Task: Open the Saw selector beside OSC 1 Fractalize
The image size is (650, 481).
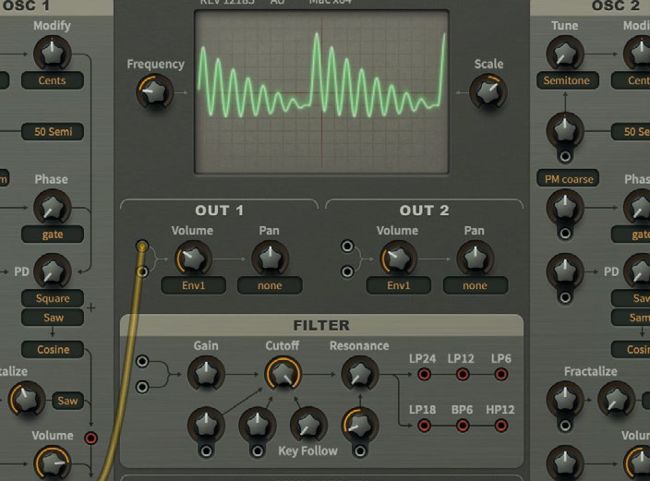Action: point(68,401)
